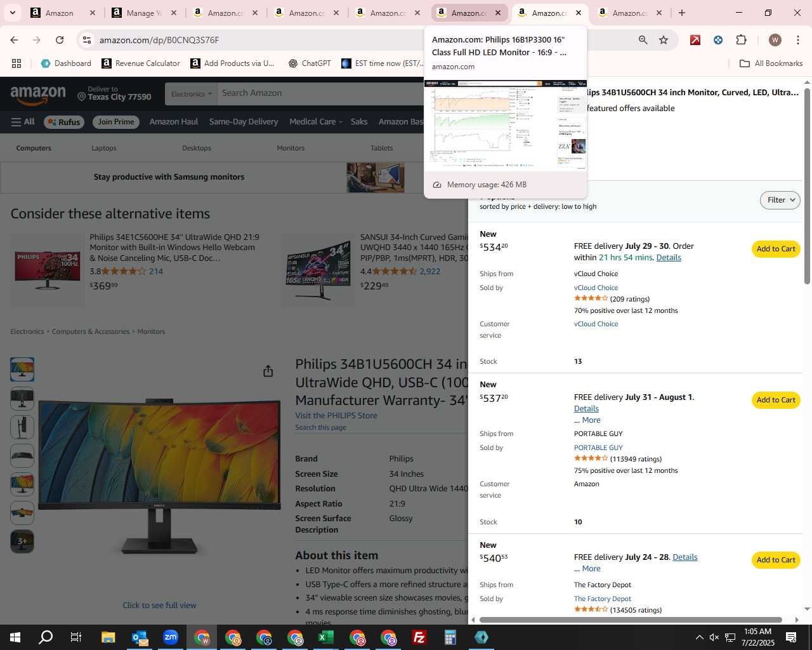The image size is (812, 650).
Task: Open Saks in nav bar
Action: 359,122
